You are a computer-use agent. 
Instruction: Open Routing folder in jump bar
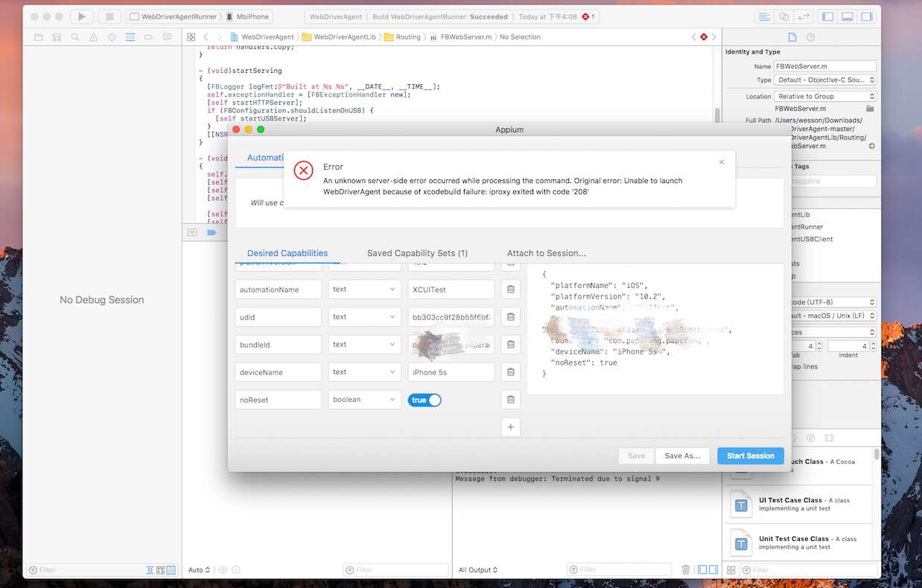click(x=403, y=36)
